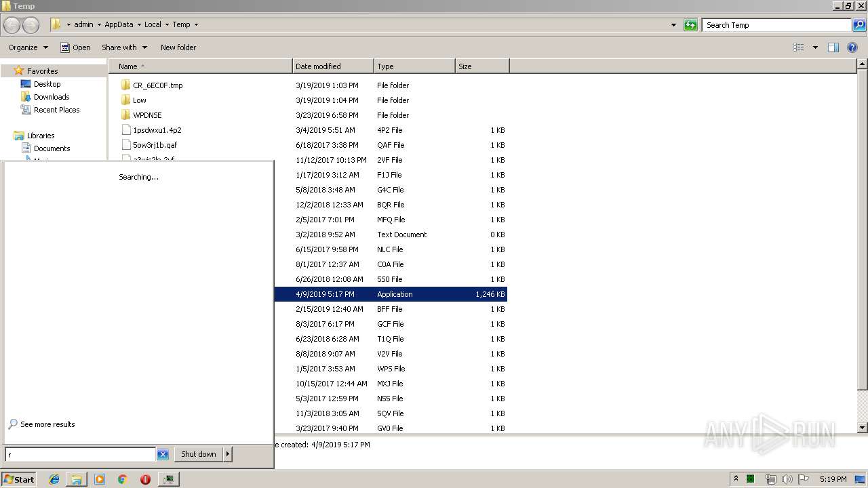Click the Local breadcrumb

click(153, 25)
